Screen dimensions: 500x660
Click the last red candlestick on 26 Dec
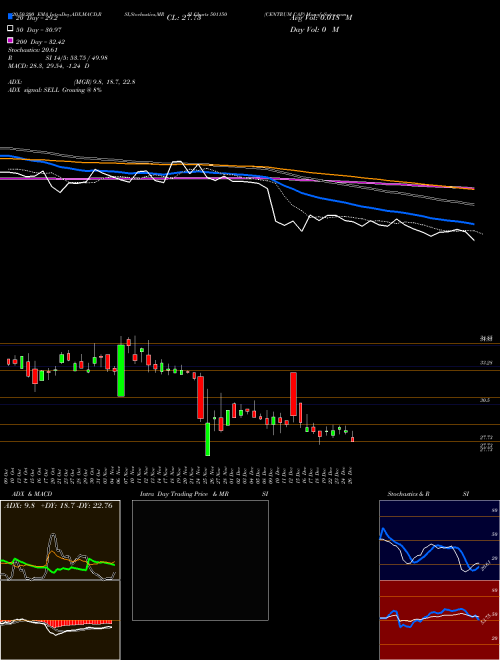(x=353, y=439)
